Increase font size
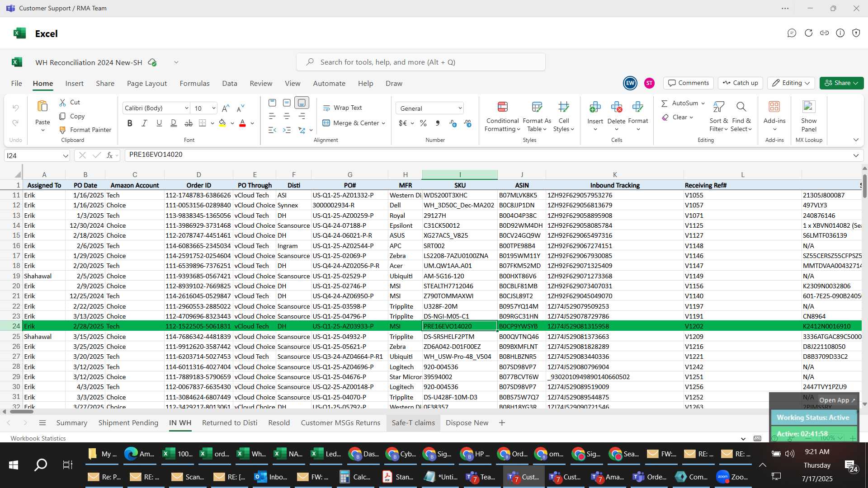Screen dimensions: 868x488 click(226, 108)
